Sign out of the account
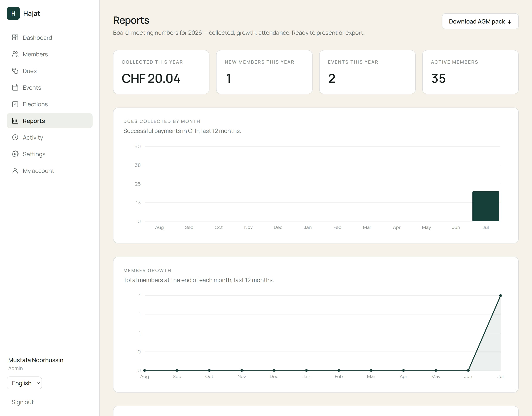Screen dimensions: 532x416 coord(23,402)
